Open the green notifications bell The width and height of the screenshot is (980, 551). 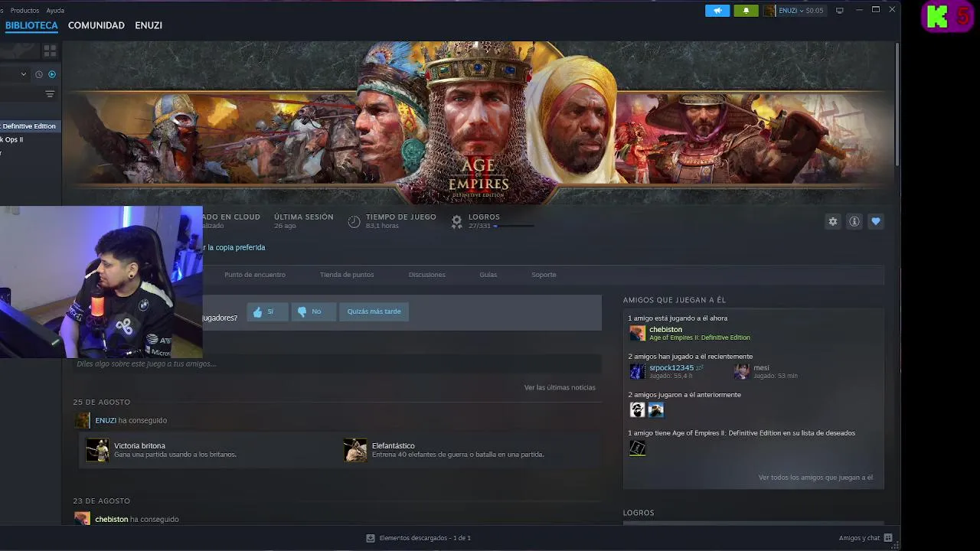pos(746,11)
